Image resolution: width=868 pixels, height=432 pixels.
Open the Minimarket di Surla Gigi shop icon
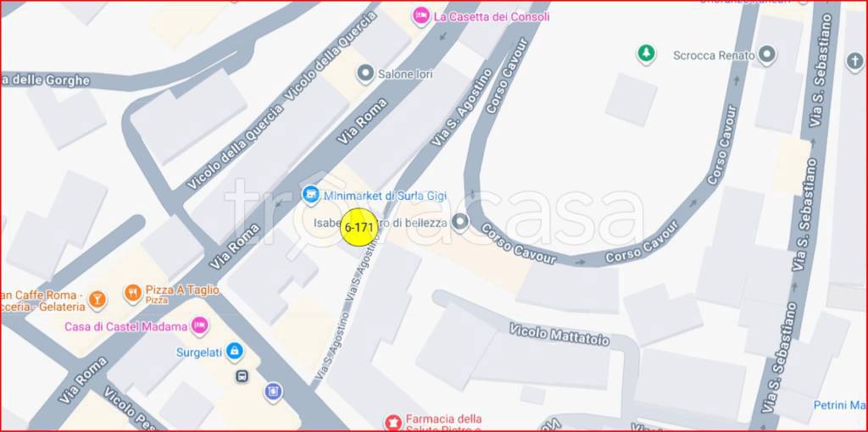coord(310,194)
